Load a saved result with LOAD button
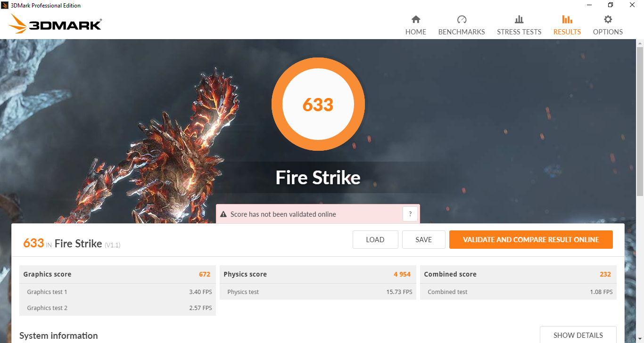The image size is (644, 343). click(375, 239)
